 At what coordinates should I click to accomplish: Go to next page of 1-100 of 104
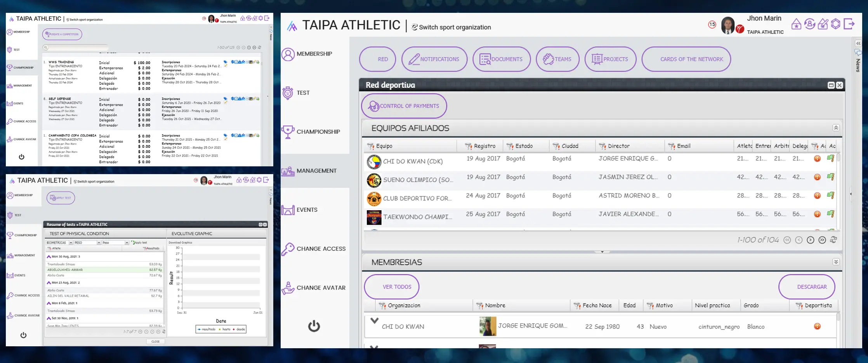pyautogui.click(x=811, y=240)
